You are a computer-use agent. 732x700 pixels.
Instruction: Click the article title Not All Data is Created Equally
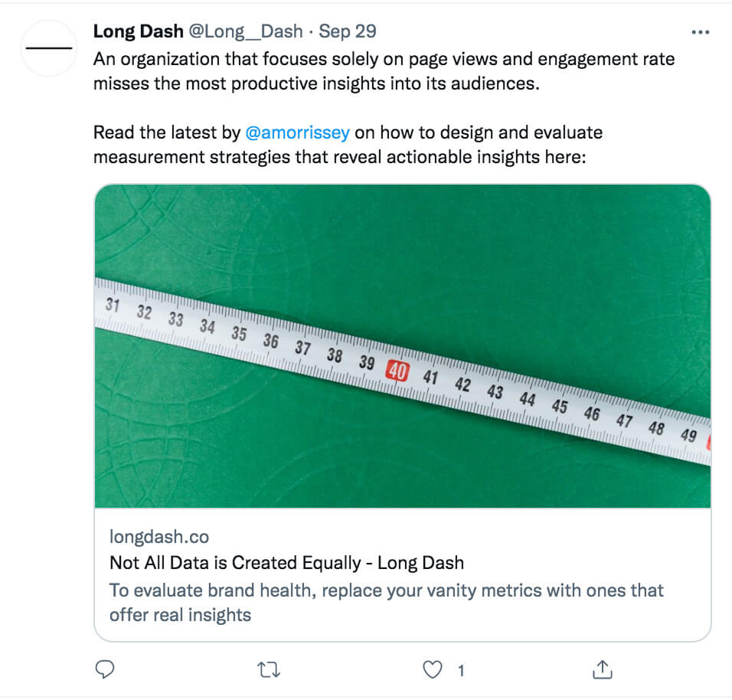(285, 563)
